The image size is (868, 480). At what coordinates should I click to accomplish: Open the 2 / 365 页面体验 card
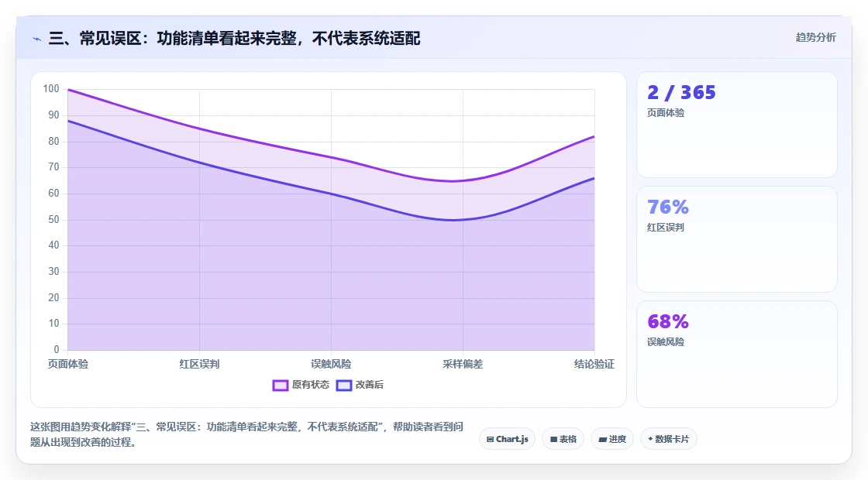pyautogui.click(x=737, y=125)
